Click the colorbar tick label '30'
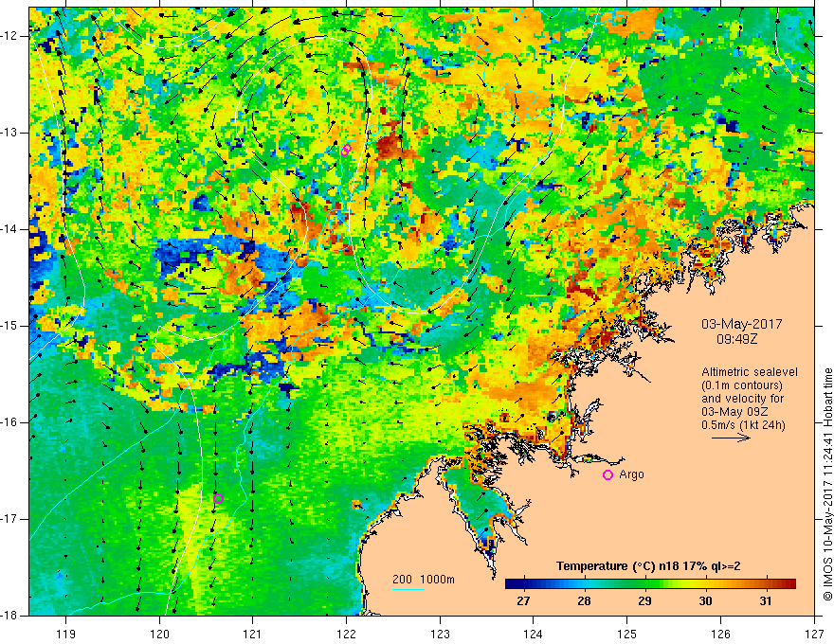The height and width of the screenshot is (644, 834). point(705,601)
